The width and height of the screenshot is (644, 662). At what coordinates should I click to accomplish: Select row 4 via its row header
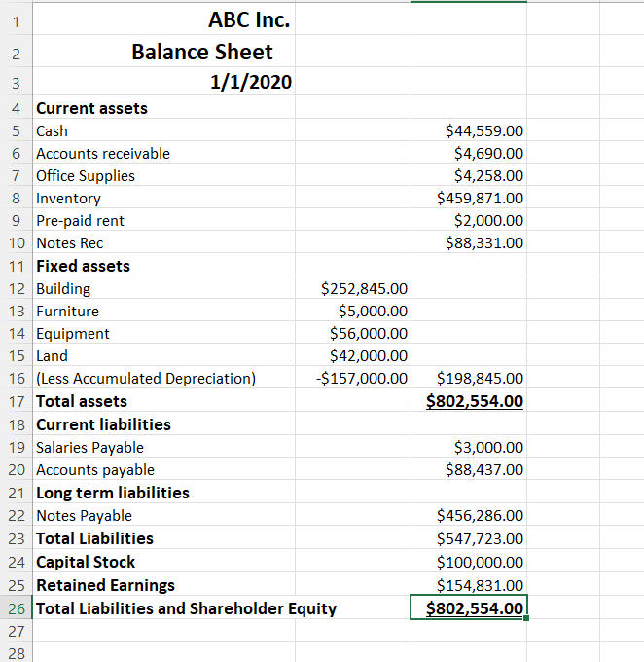(17, 108)
